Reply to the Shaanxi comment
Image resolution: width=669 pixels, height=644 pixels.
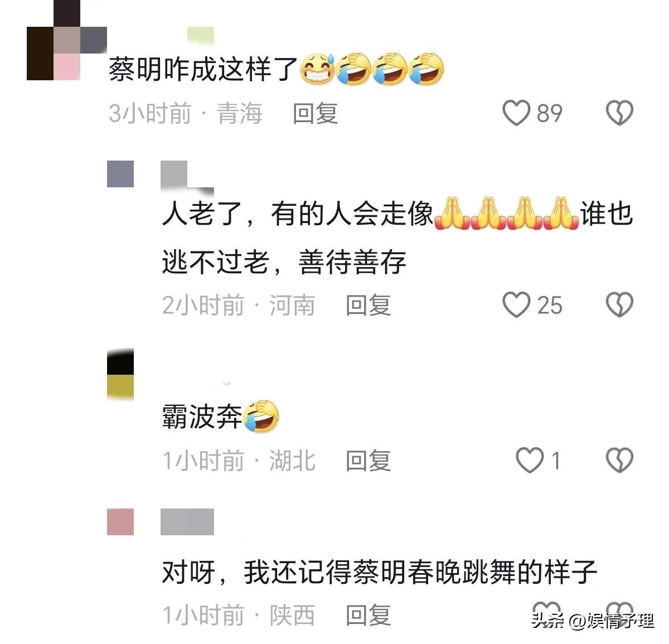point(368,615)
